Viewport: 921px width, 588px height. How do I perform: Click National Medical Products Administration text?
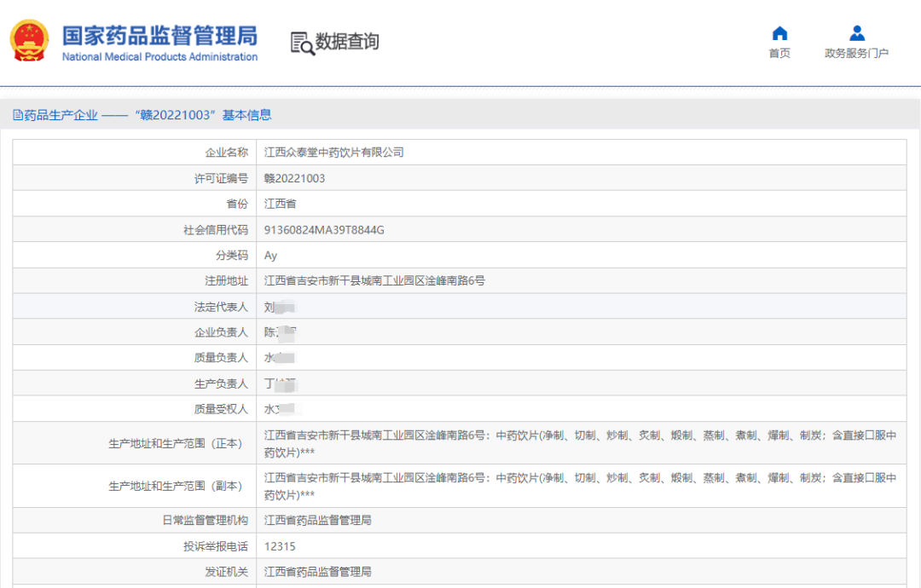pos(159,57)
